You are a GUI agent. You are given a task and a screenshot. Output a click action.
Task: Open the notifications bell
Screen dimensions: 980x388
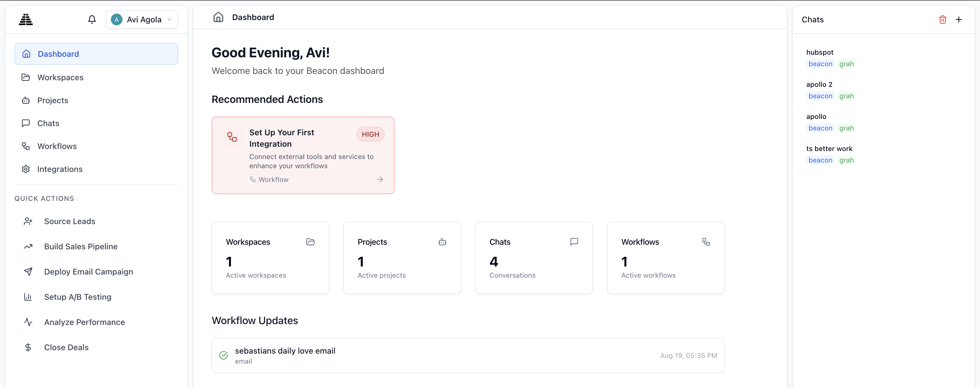(92, 19)
